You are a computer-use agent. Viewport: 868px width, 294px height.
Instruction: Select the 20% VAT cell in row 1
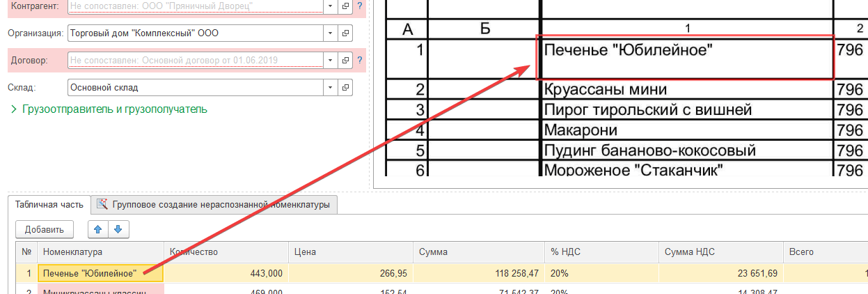coord(601,273)
